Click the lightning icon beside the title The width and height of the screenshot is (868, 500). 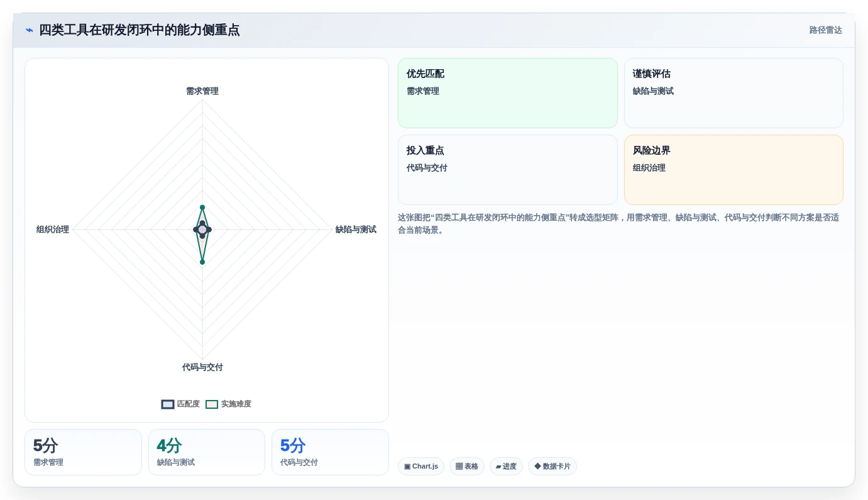tap(30, 30)
